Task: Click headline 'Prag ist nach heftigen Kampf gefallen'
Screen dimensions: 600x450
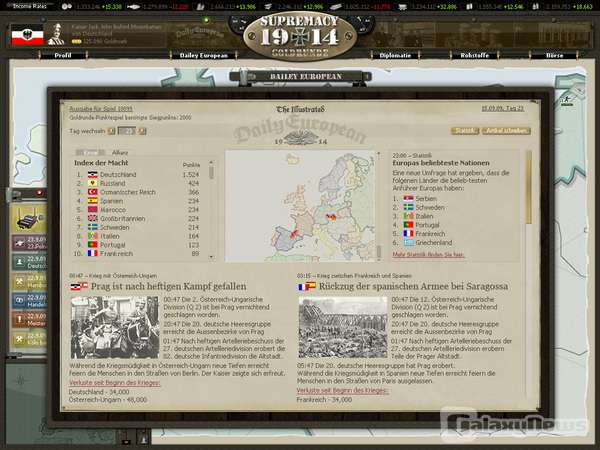Action: click(x=169, y=286)
